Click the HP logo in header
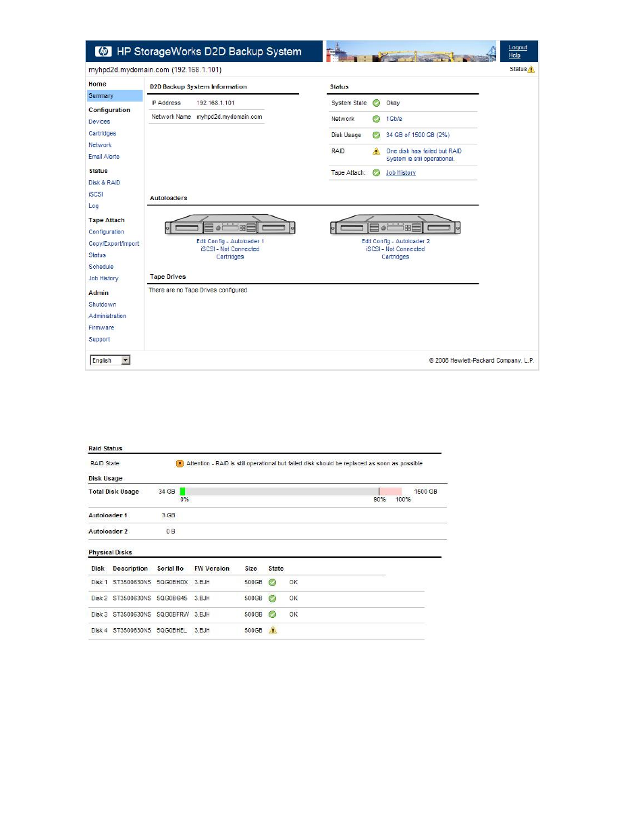 [x=103, y=51]
